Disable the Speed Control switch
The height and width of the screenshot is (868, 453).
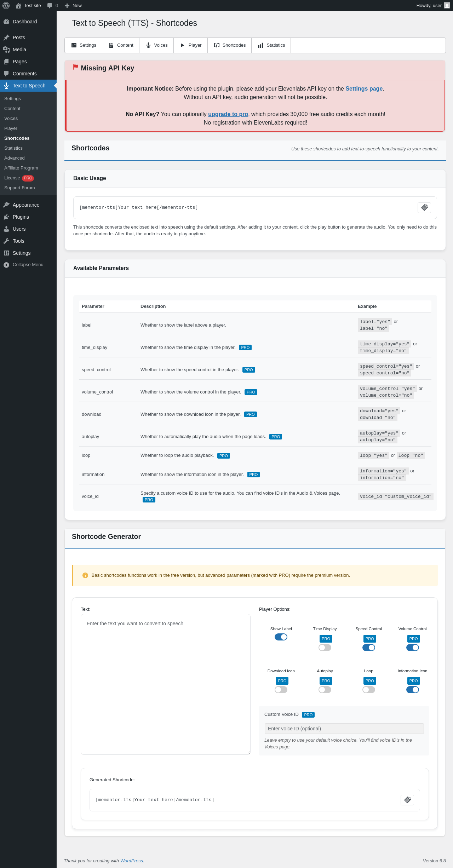click(x=369, y=648)
